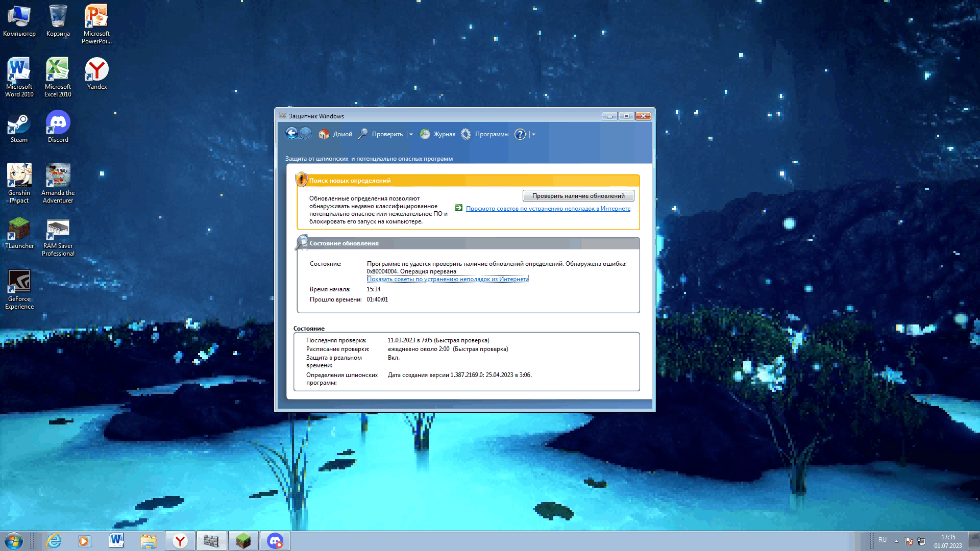Click the green arrow beside troubleshooting link
This screenshot has height=551, width=980.
pos(459,208)
